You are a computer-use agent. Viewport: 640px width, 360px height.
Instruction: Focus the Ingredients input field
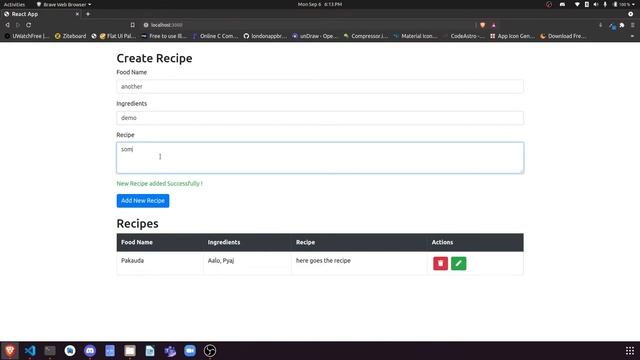point(320,118)
